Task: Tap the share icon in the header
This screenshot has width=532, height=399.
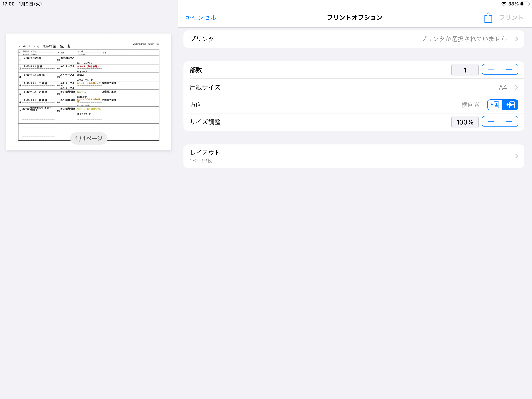Action: coord(488,17)
